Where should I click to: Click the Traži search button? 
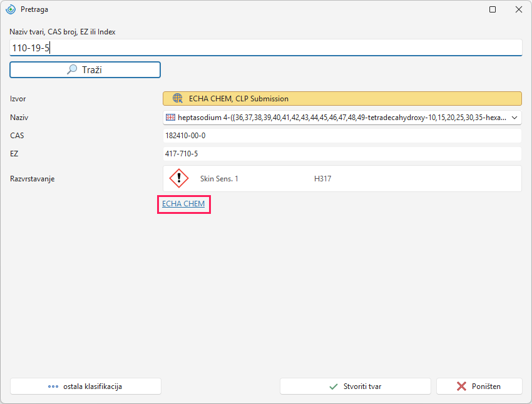click(x=85, y=70)
